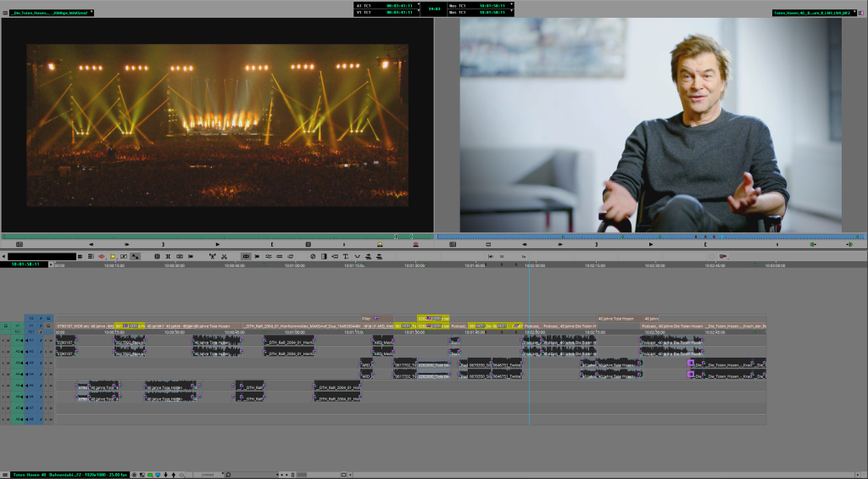
Task: Mute track A1 with left M button
Action: (x=8, y=340)
